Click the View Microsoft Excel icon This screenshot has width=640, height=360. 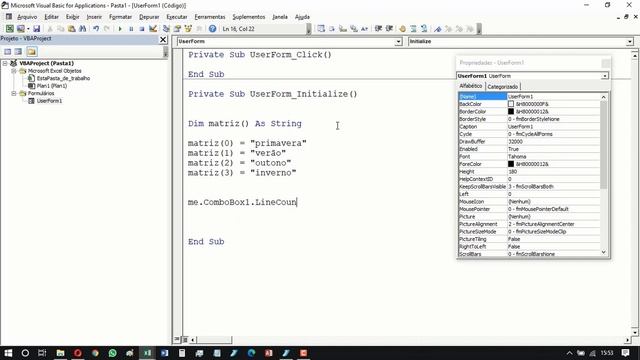tap(9, 29)
